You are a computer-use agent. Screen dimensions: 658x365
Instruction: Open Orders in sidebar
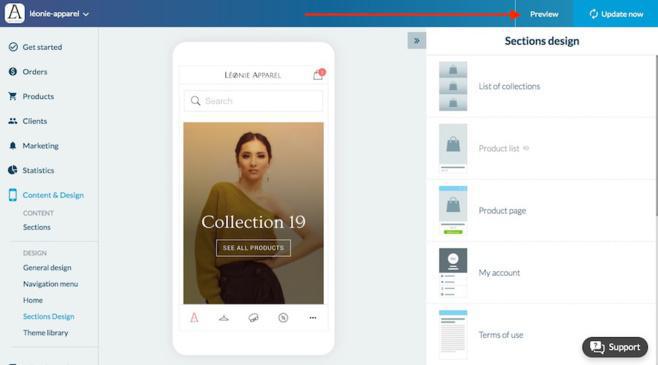tap(34, 72)
